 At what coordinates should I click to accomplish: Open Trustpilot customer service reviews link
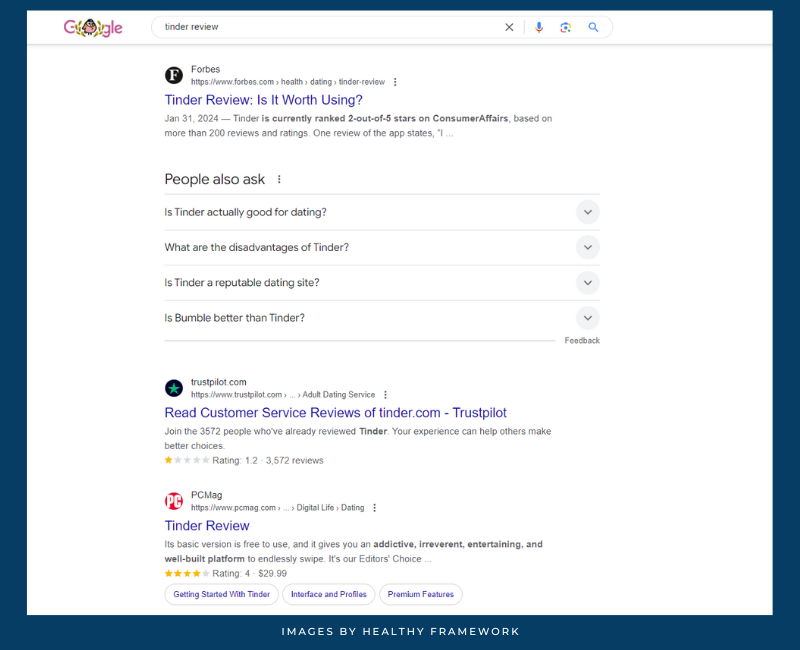335,413
